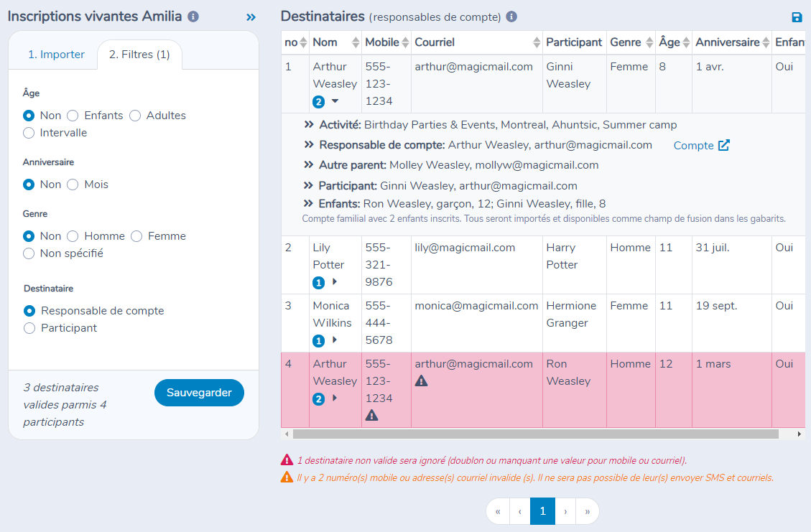Select Non spécifié gender filter
811x532 pixels.
29,253
